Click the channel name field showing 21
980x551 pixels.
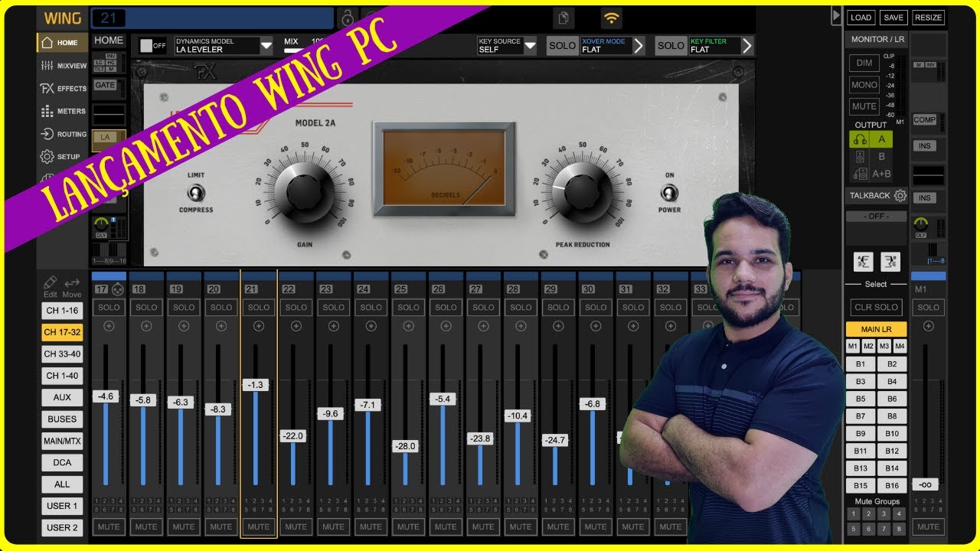[x=212, y=18]
